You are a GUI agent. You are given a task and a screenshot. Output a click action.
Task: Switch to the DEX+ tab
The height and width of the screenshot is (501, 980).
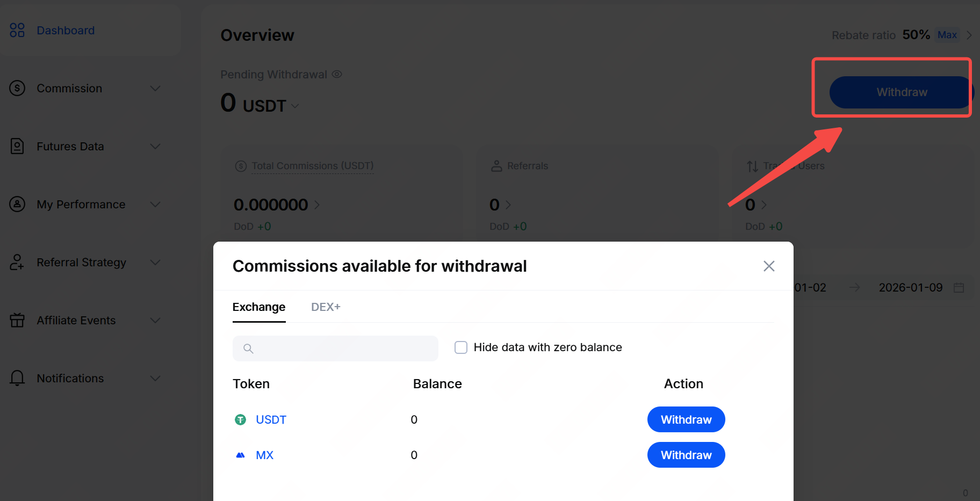coord(326,307)
